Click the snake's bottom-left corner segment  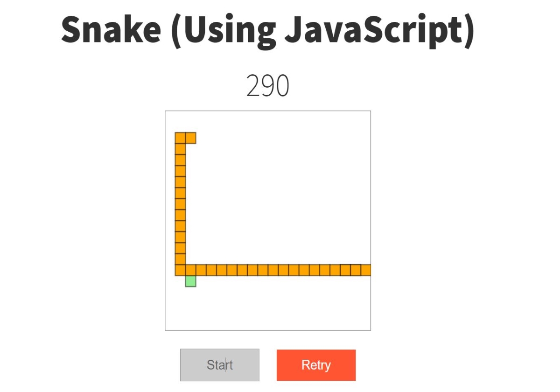click(x=180, y=270)
